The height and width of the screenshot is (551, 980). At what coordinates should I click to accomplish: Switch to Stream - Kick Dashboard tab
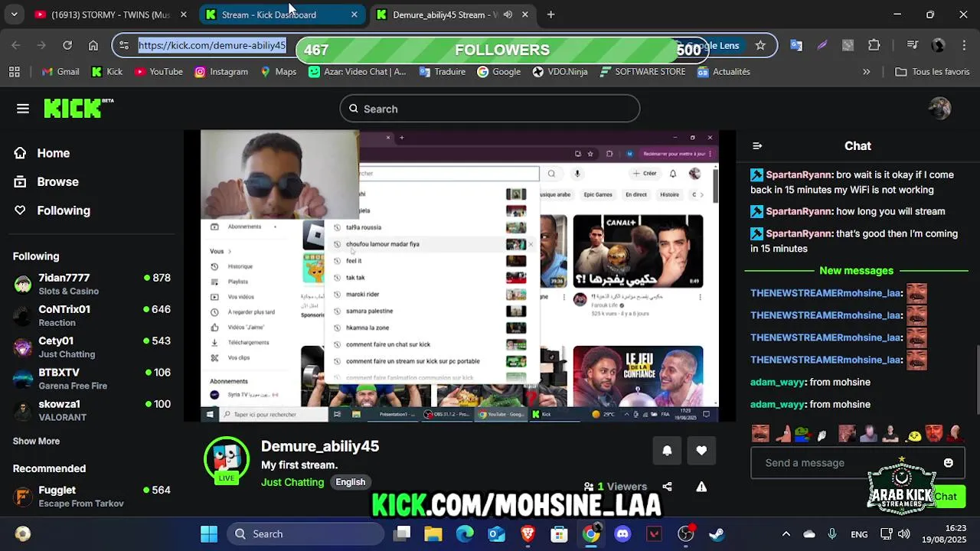click(282, 15)
